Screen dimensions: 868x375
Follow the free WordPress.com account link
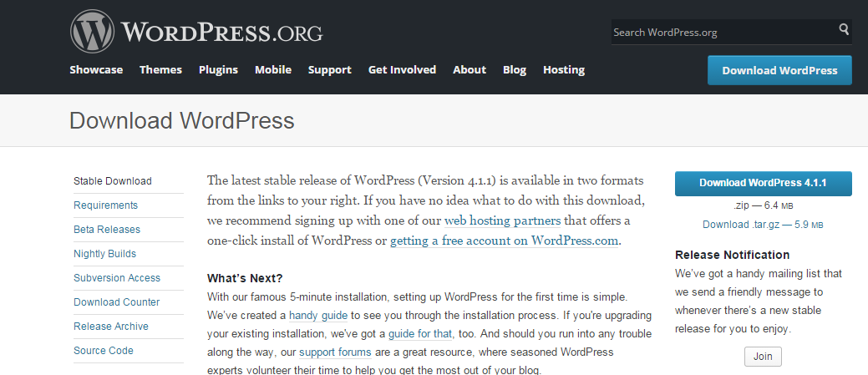coord(505,241)
